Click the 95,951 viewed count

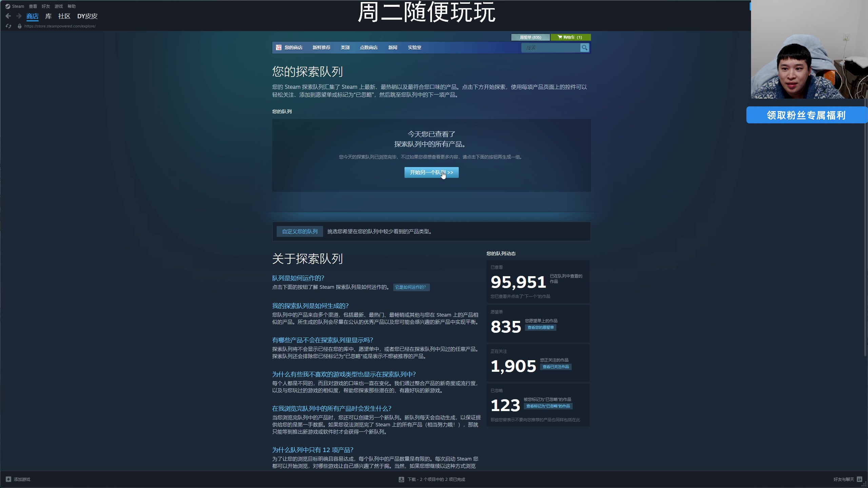click(518, 282)
